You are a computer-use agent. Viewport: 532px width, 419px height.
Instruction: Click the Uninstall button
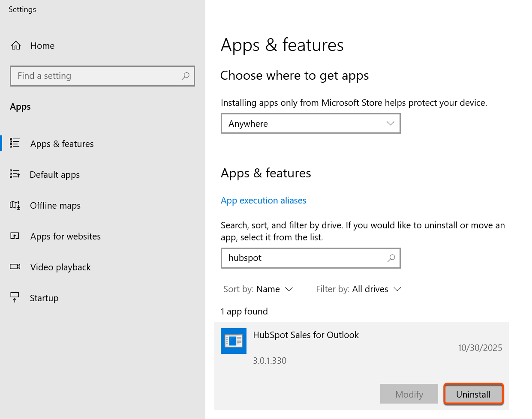(x=473, y=394)
